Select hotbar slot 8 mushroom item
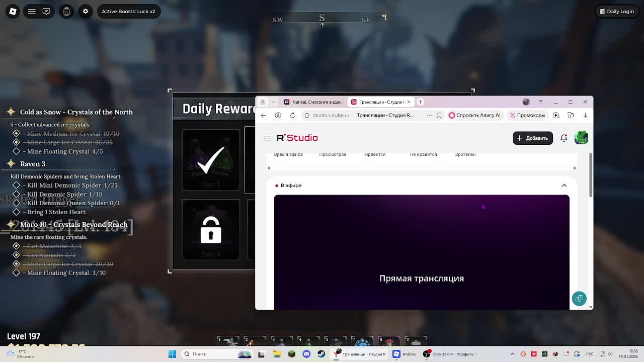The height and width of the screenshot is (362, 644). coord(389,342)
